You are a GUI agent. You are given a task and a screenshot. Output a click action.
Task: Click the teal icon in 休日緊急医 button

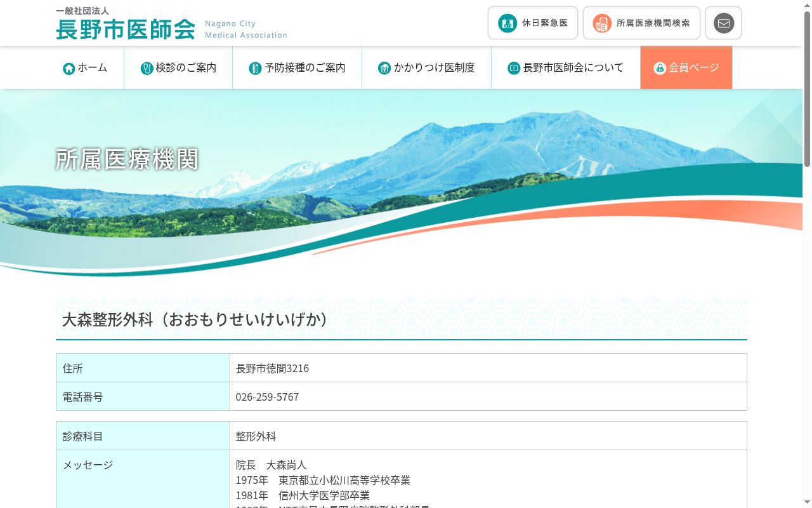(507, 23)
